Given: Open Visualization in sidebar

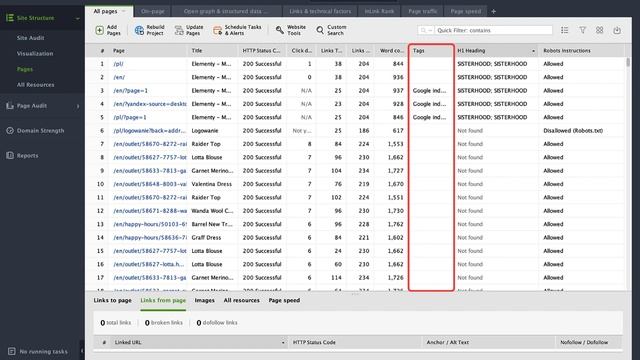Looking at the screenshot, I should click(x=35, y=53).
